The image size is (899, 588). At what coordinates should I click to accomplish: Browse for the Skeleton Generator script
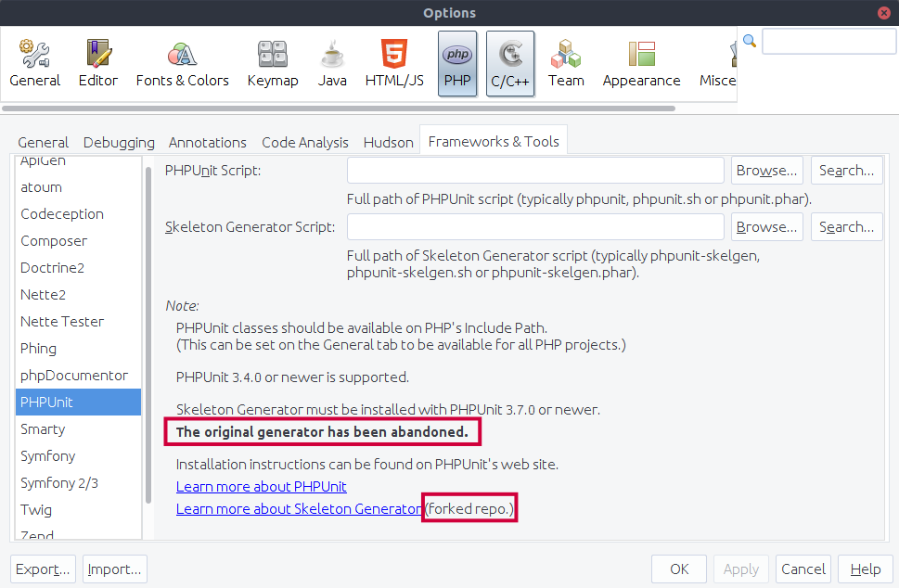click(x=767, y=227)
